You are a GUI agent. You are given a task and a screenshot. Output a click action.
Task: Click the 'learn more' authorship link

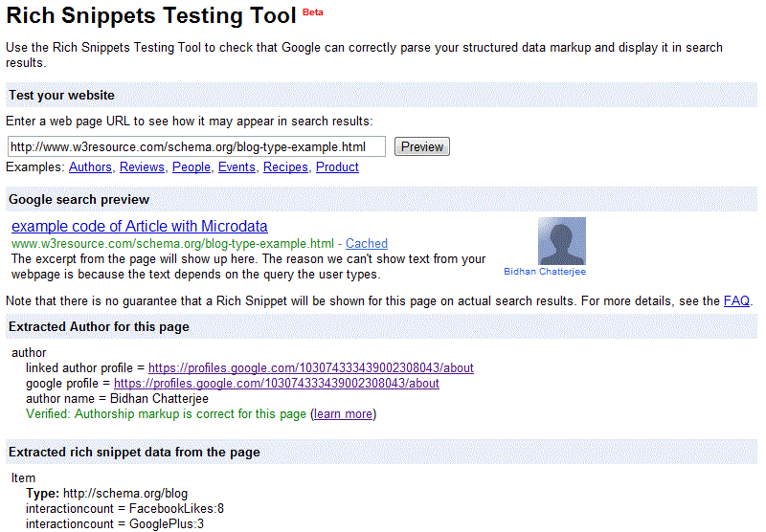[343, 414]
